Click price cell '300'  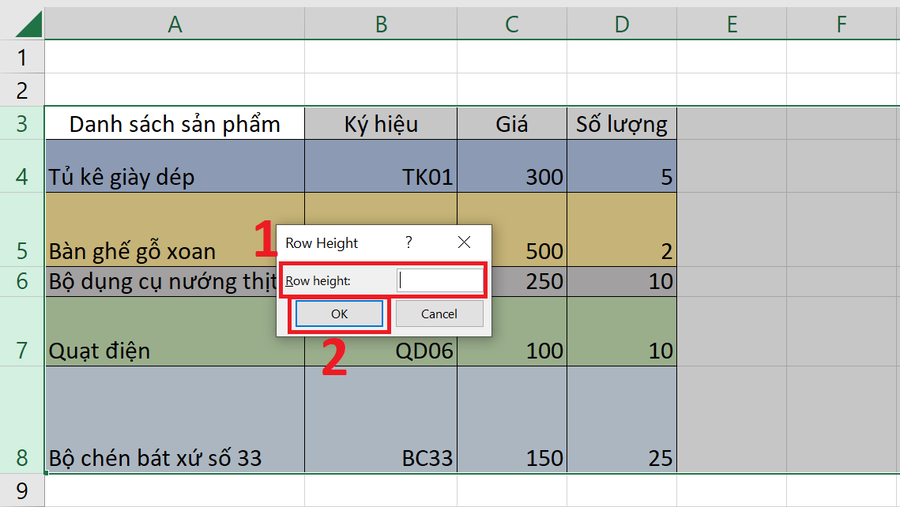[512, 166]
